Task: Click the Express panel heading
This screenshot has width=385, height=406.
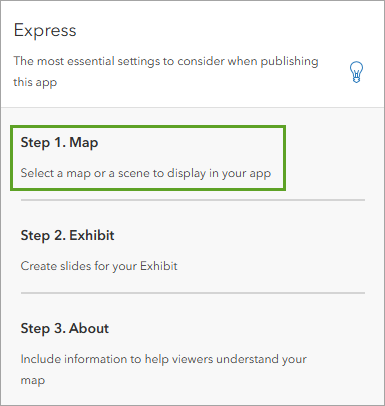Action: tap(45, 30)
